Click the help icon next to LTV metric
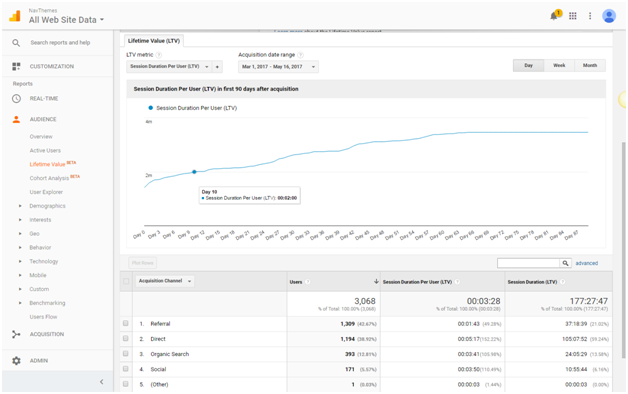This screenshot has height=394, width=628. click(159, 55)
